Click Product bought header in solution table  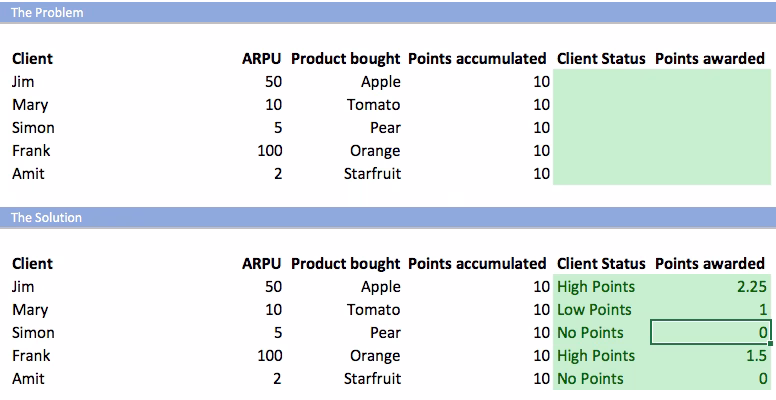[345, 263]
